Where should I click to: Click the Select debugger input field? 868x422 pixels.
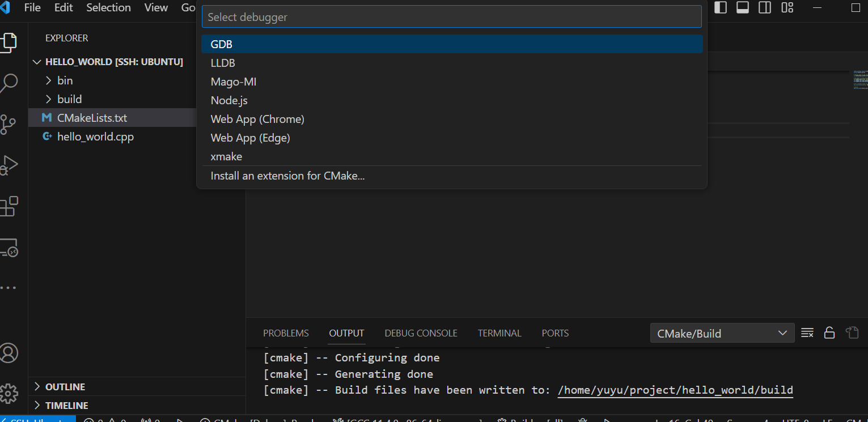coord(452,17)
